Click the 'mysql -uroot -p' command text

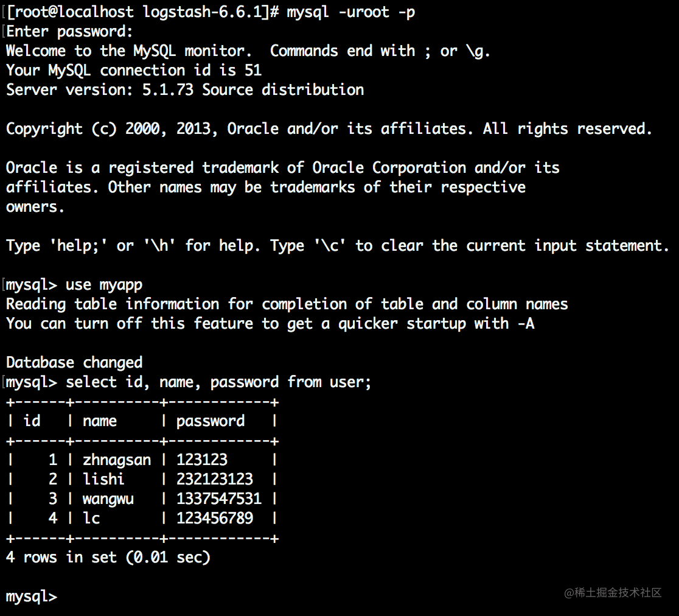351,12
